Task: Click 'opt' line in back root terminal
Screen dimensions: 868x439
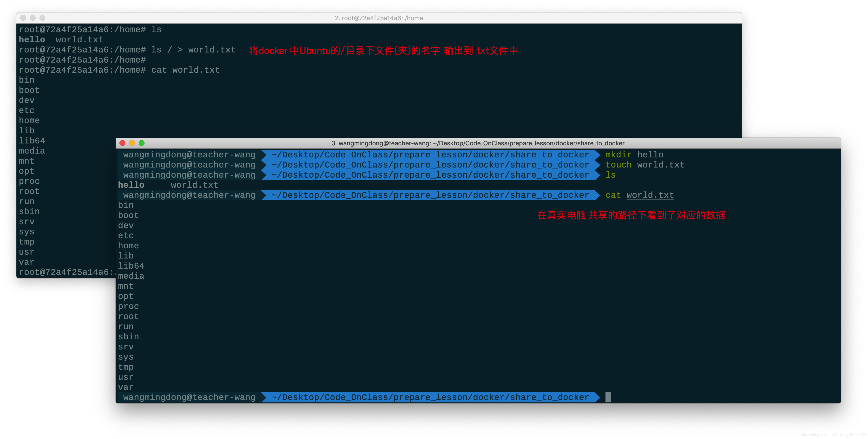Action: 27,171
